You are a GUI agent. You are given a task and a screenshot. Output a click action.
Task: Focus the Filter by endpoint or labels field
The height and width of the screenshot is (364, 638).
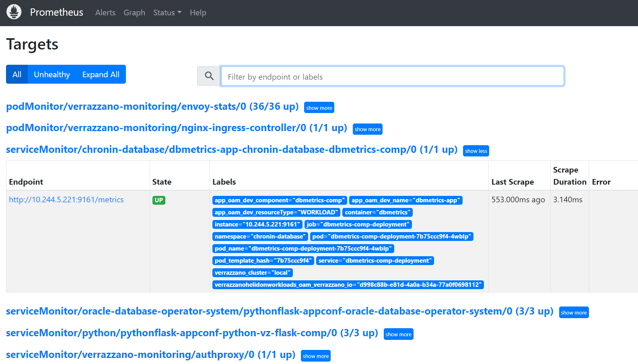tap(392, 76)
